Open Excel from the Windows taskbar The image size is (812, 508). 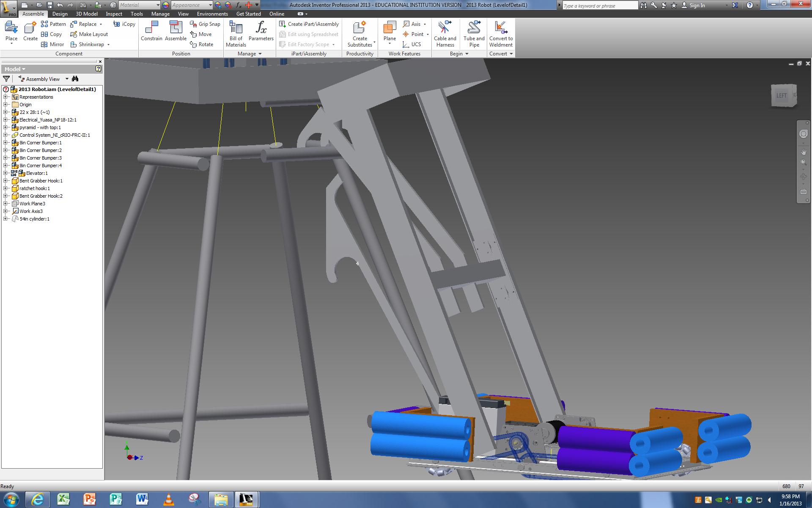(64, 500)
